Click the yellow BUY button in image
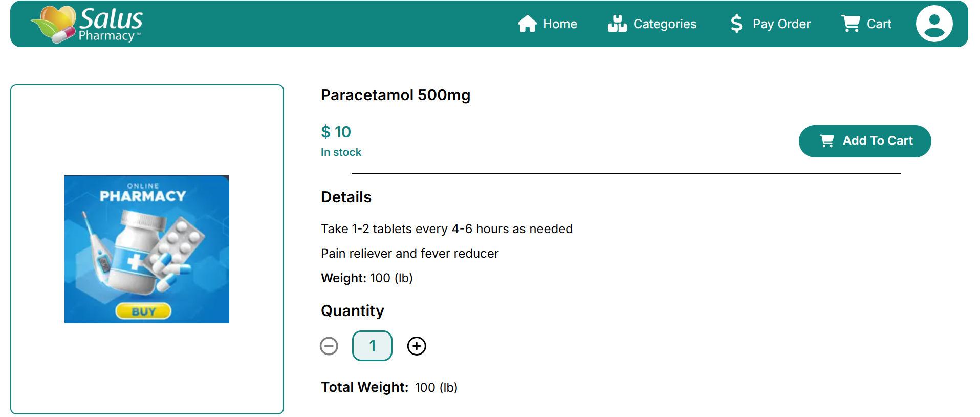 coord(143,311)
